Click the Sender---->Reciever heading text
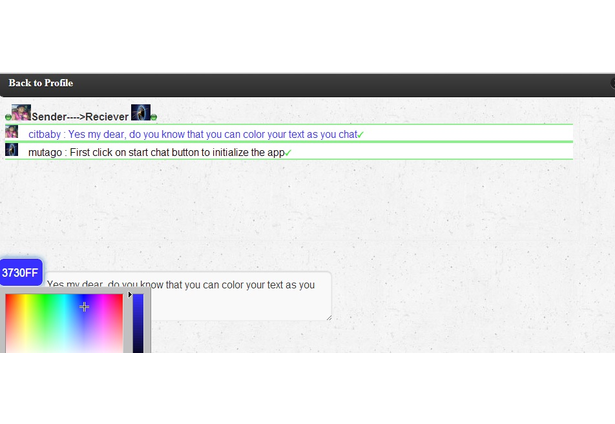Viewport: 615px width, 424px height. [80, 116]
